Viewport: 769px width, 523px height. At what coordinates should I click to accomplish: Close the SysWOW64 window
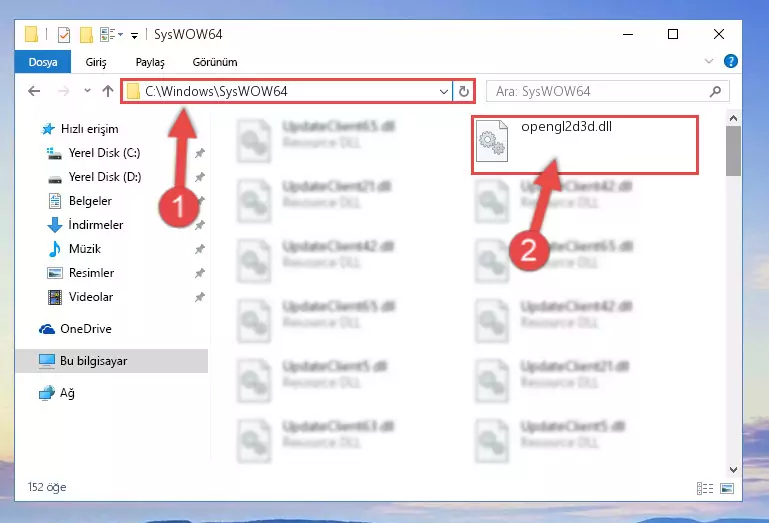(718, 34)
